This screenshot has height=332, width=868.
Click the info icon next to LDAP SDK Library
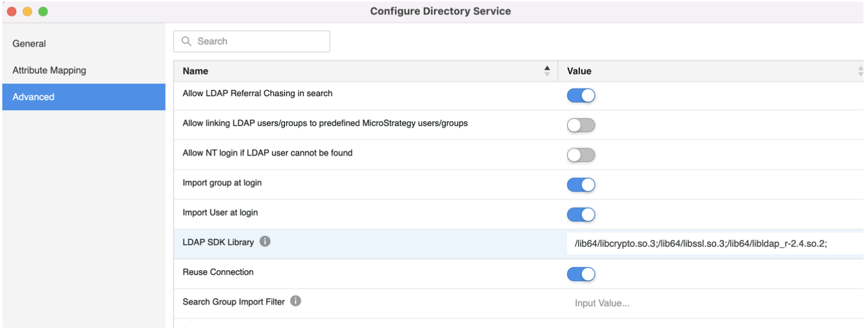266,241
